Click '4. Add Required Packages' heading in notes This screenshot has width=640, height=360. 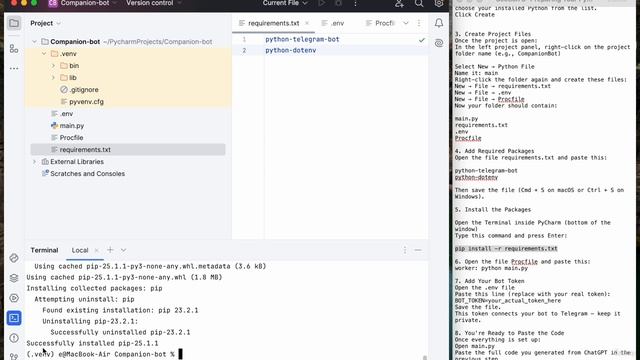tap(494, 151)
